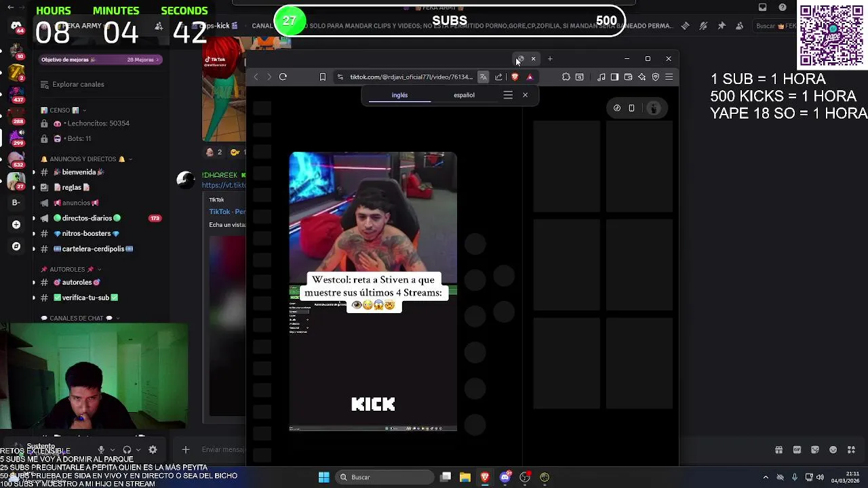
Task: Open the Discord gift icon
Action: [778, 449]
